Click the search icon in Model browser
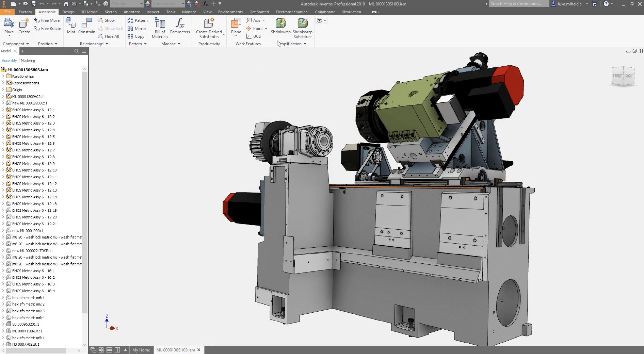The height and width of the screenshot is (354, 644). click(x=76, y=51)
